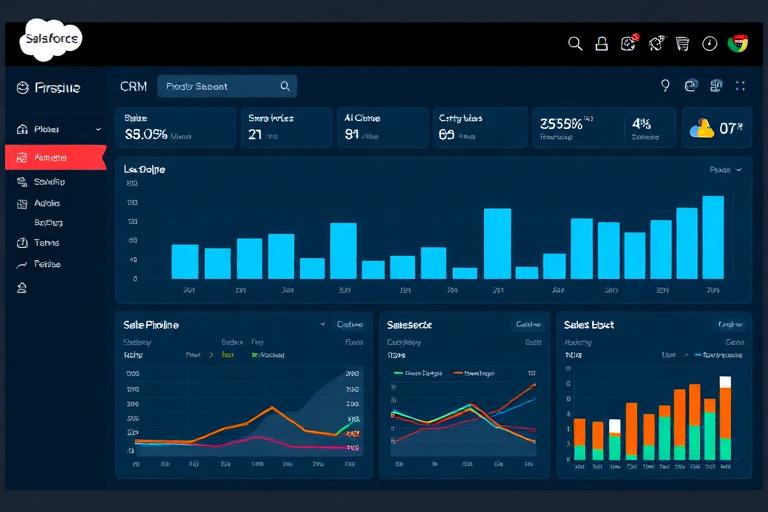Screen dimensions: 768x512
Task: Click the tallest bar in main chart
Action: coord(713,237)
